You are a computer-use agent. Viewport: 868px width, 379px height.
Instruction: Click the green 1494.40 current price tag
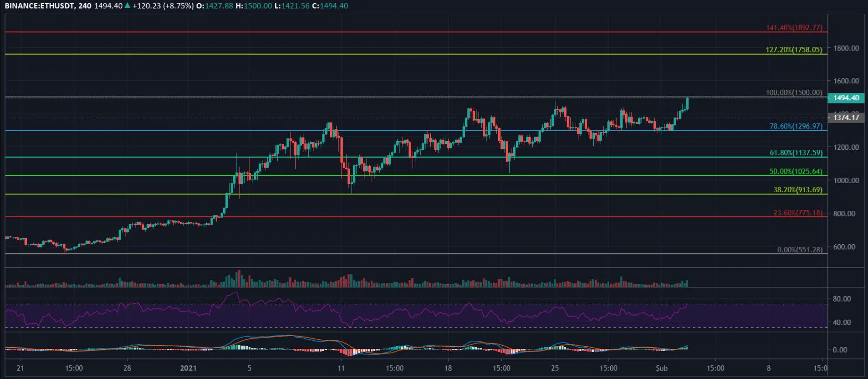(846, 98)
